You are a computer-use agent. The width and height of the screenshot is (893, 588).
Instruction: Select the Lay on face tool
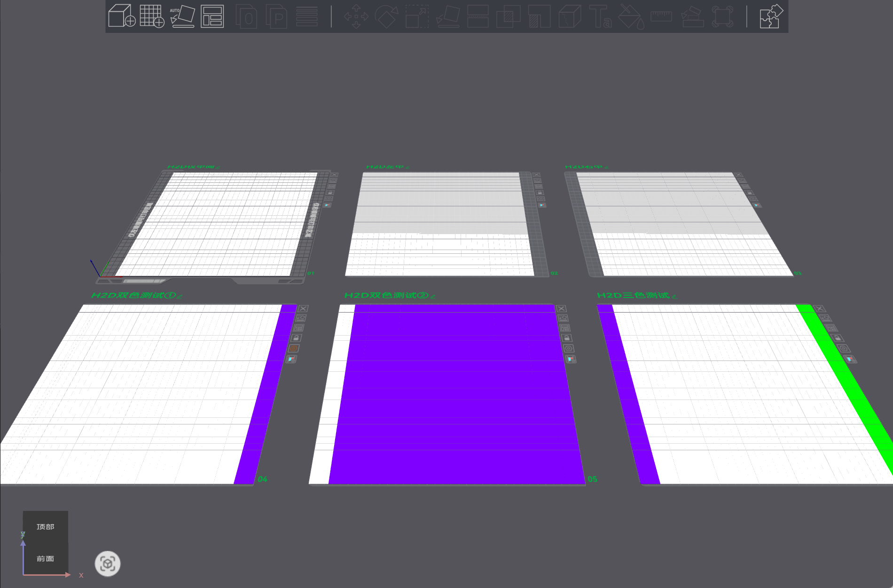click(x=448, y=16)
